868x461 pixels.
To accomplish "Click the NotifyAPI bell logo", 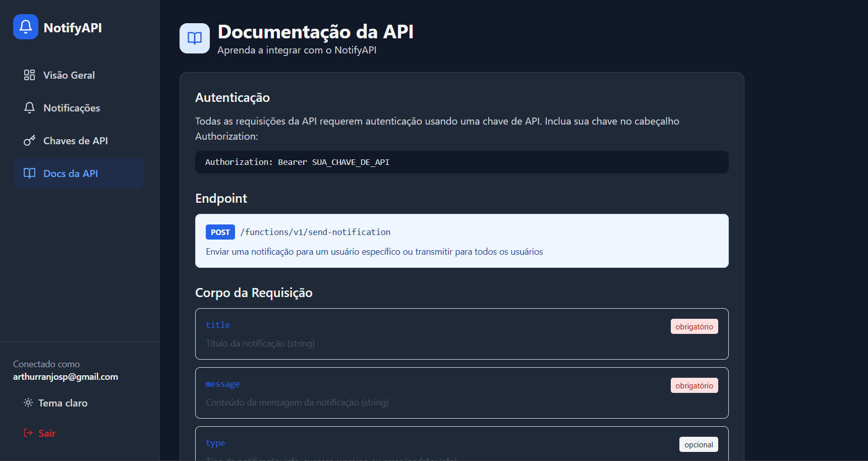I will pyautogui.click(x=25, y=26).
